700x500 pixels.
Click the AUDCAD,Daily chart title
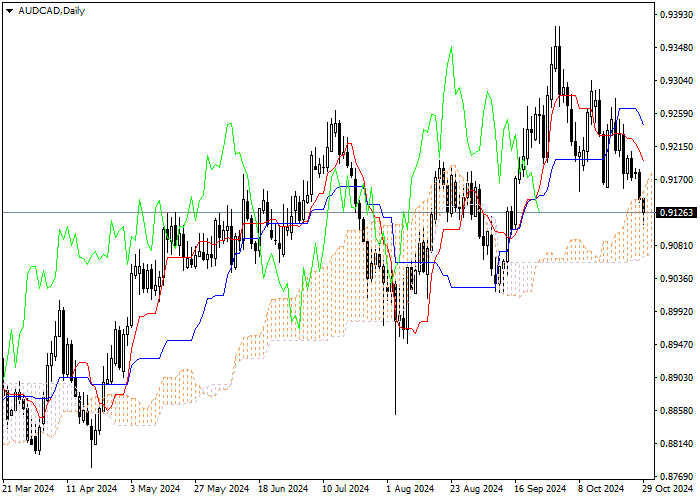point(51,11)
